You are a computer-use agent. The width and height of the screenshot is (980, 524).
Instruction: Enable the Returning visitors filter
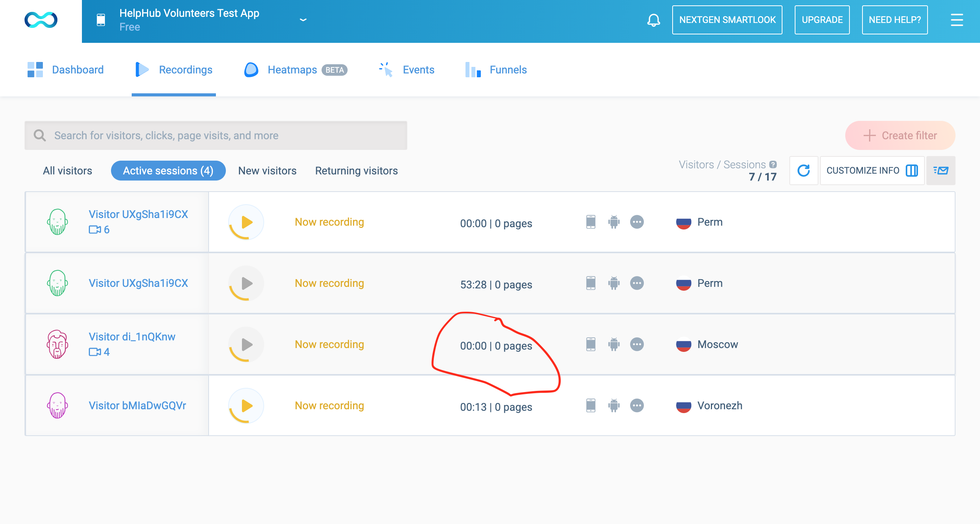point(356,171)
